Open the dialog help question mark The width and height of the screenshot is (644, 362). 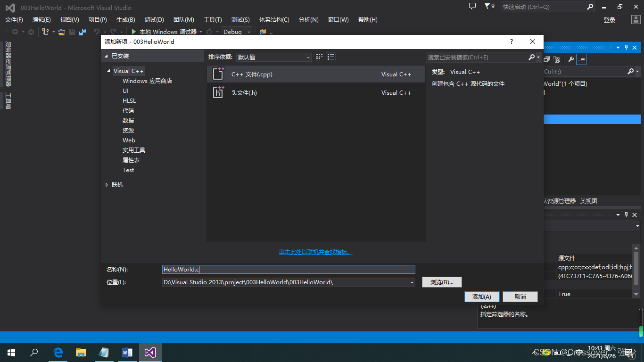point(512,41)
